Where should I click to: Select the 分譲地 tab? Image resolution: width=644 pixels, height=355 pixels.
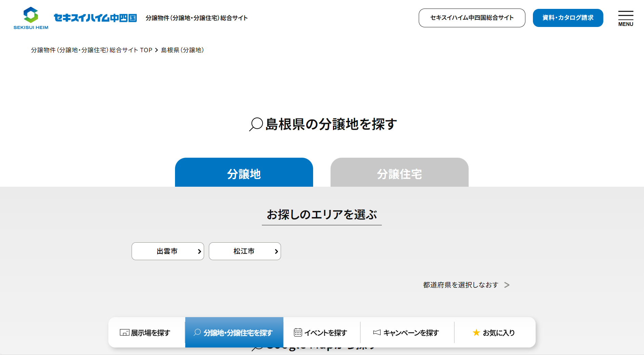point(244,173)
